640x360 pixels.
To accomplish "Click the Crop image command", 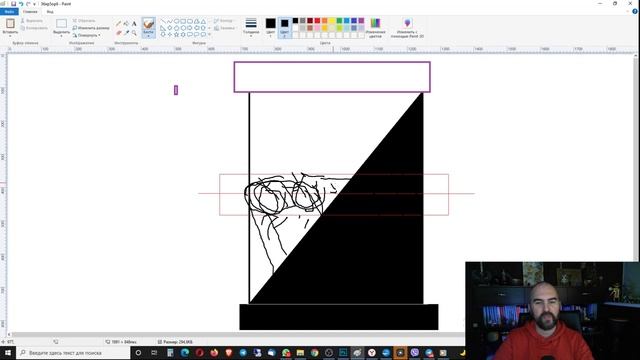I will click(84, 20).
